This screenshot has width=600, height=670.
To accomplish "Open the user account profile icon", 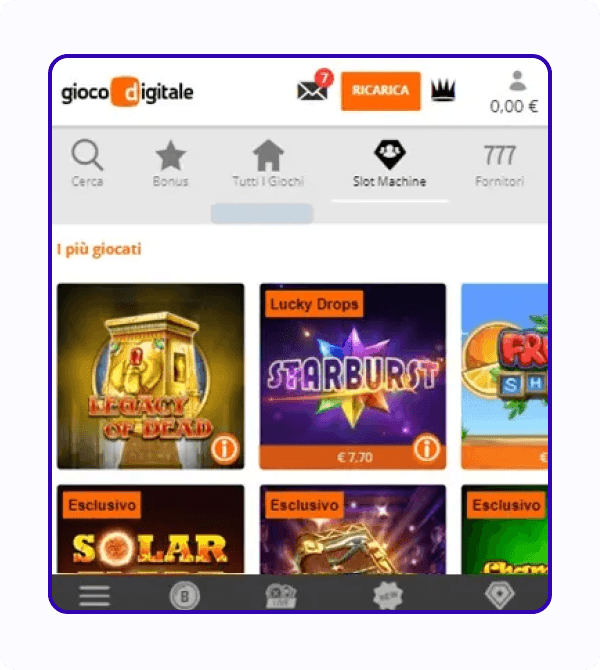I will pos(517,81).
